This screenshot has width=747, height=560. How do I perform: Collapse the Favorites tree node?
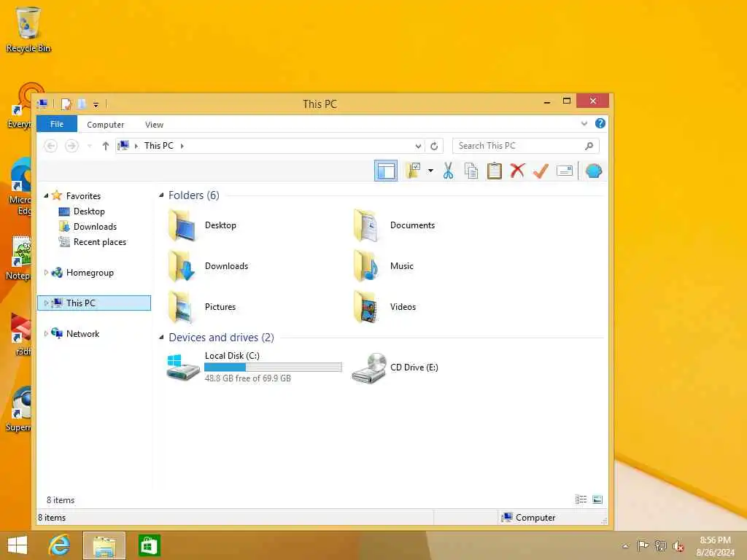pos(46,195)
